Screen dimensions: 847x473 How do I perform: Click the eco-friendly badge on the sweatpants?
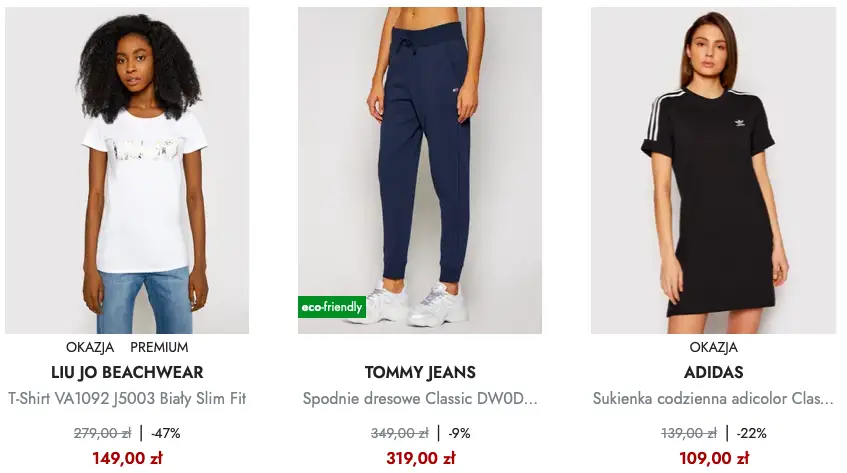[332, 307]
